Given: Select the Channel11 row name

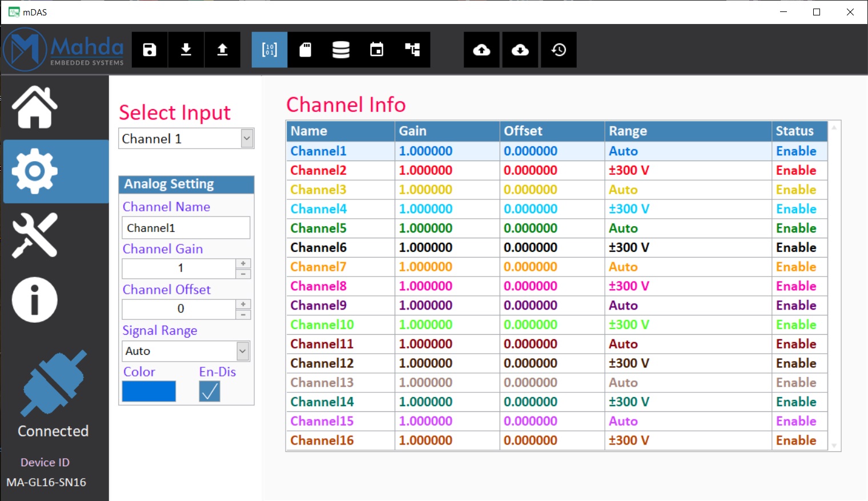Looking at the screenshot, I should pyautogui.click(x=322, y=344).
